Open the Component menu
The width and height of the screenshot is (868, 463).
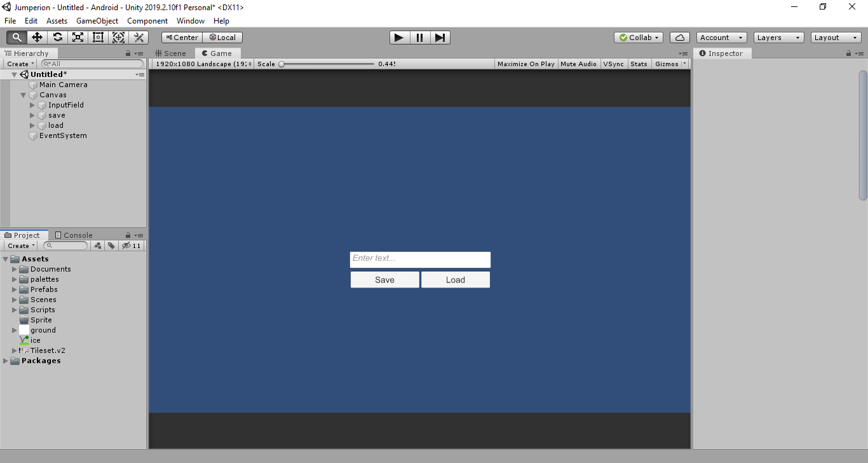147,20
